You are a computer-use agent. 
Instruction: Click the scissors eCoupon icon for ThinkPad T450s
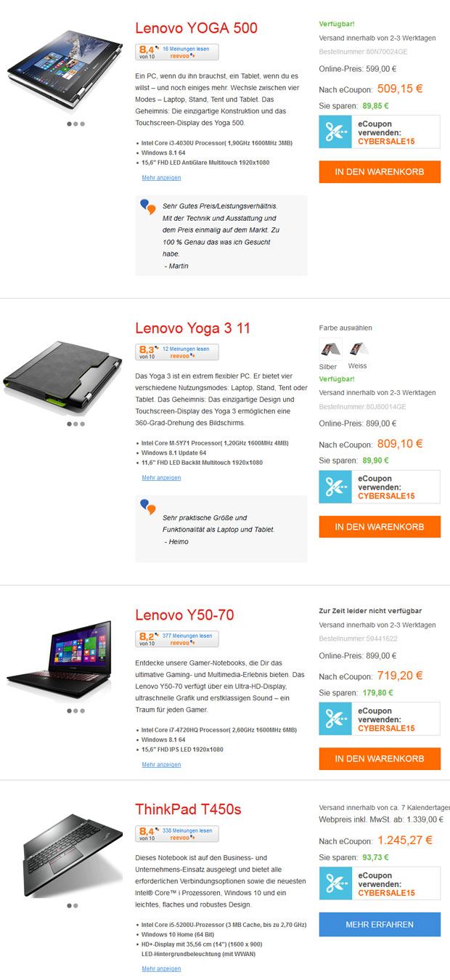(335, 883)
